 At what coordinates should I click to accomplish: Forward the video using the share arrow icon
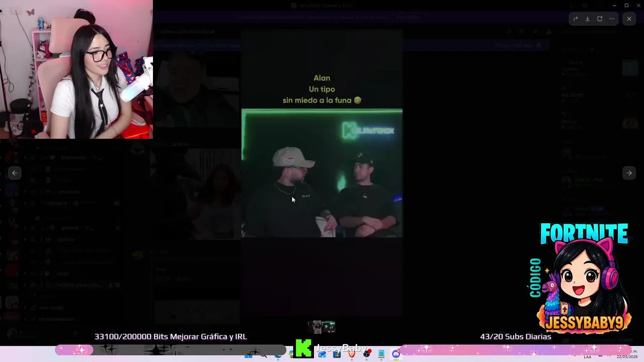[x=576, y=19]
